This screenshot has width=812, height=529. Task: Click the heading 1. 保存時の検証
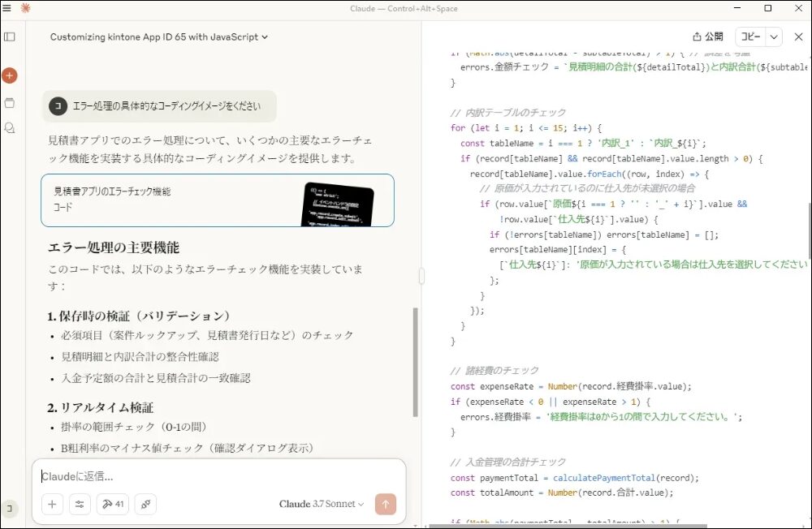click(x=138, y=316)
